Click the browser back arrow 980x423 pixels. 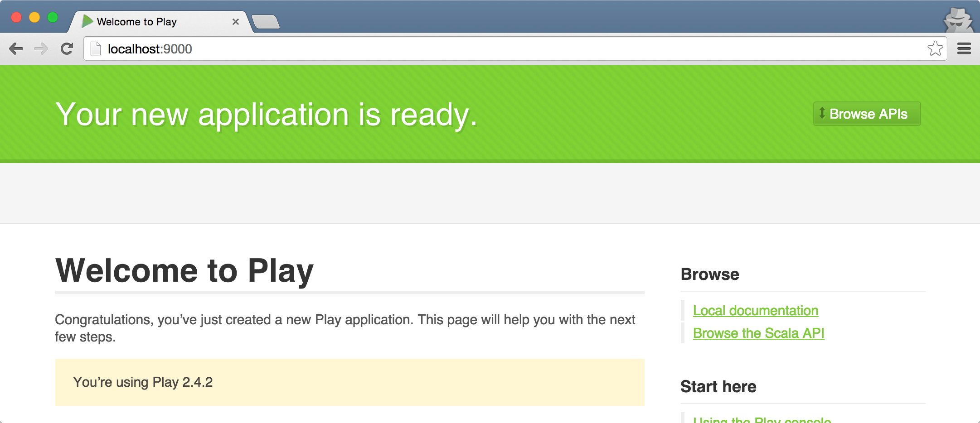point(16,48)
